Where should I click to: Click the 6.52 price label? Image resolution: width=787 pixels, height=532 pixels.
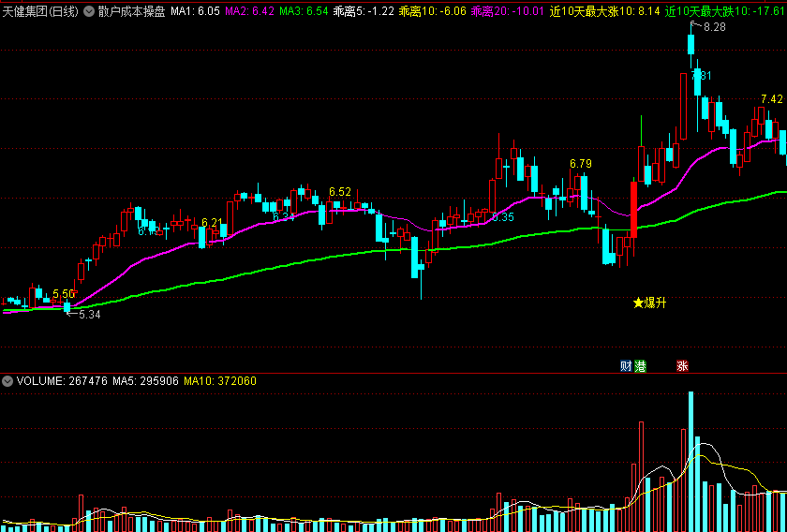[x=340, y=191]
